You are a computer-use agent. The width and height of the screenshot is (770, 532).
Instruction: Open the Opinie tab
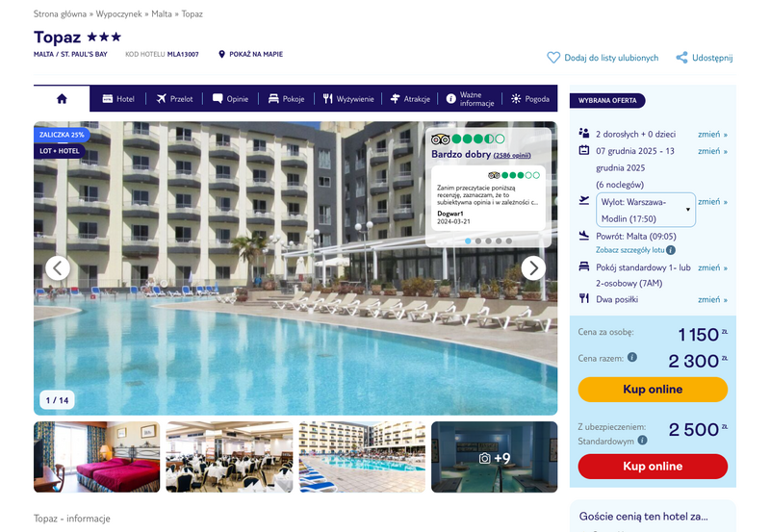click(x=230, y=99)
